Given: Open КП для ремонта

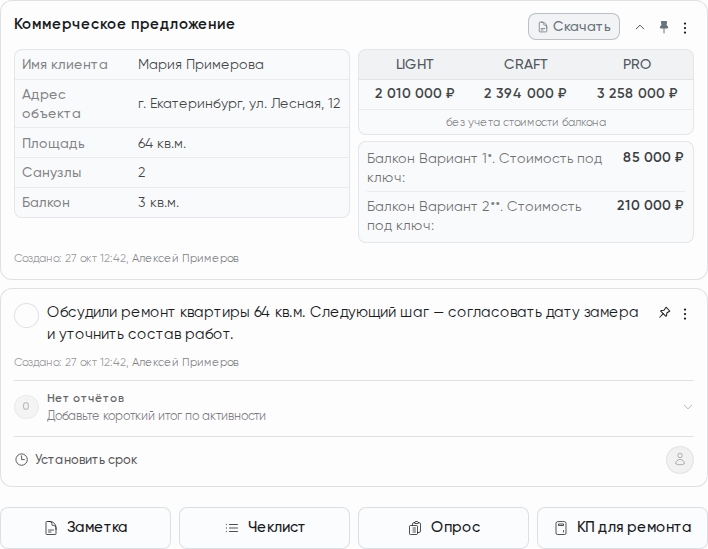Looking at the screenshot, I should click(x=622, y=528).
